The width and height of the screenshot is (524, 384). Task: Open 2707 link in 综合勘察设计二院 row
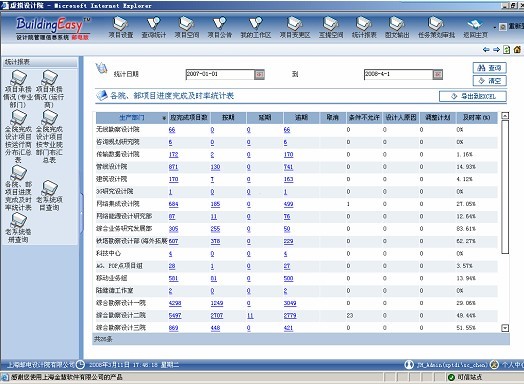(x=217, y=315)
